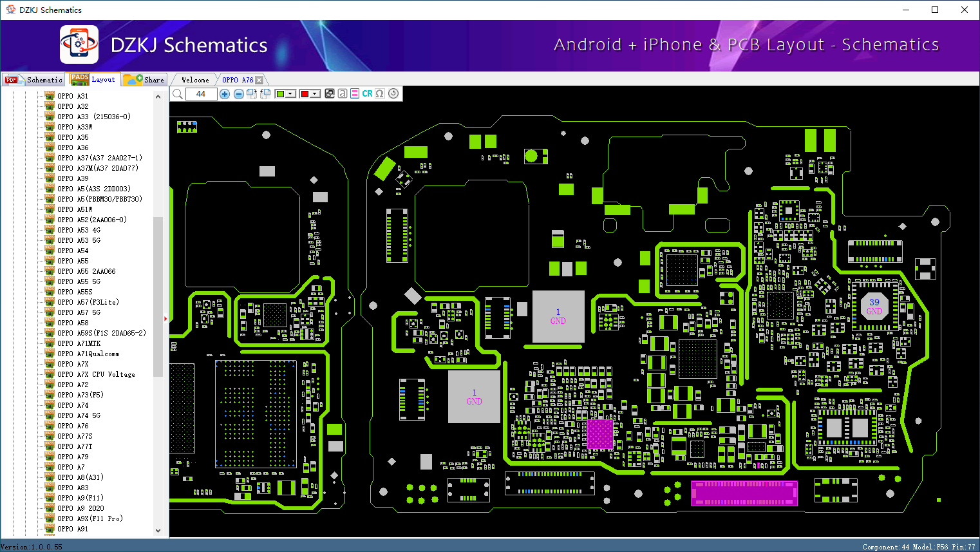Select 'OPPO A37M(A37 2DA077)' entry
Screen dimensions: 980x552
point(98,168)
